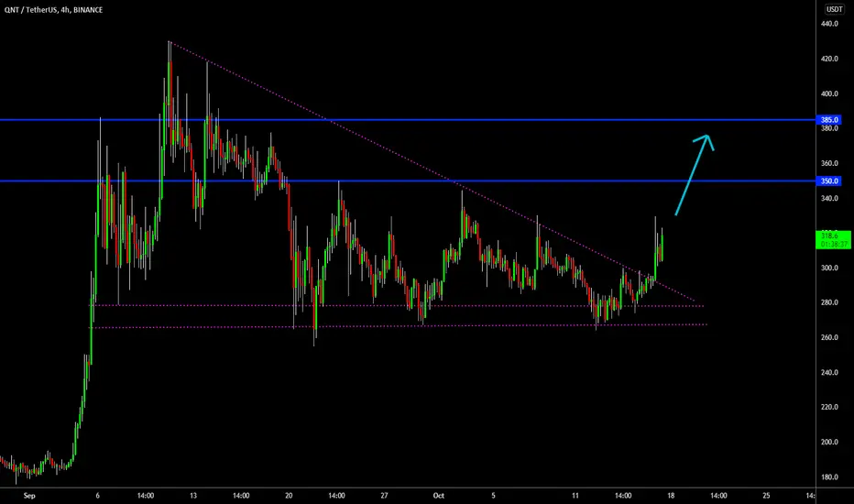The width and height of the screenshot is (854, 504).
Task: Select the blue 385.0 price line label
Action: point(829,120)
